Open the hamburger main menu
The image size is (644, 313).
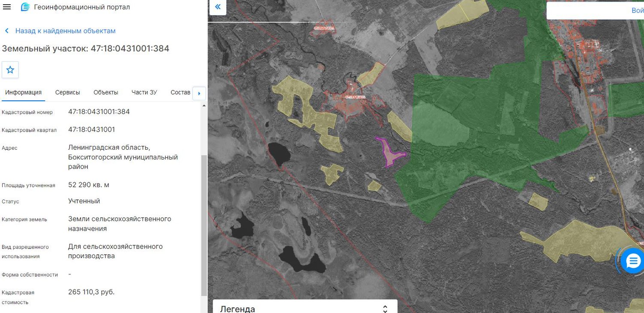point(7,7)
